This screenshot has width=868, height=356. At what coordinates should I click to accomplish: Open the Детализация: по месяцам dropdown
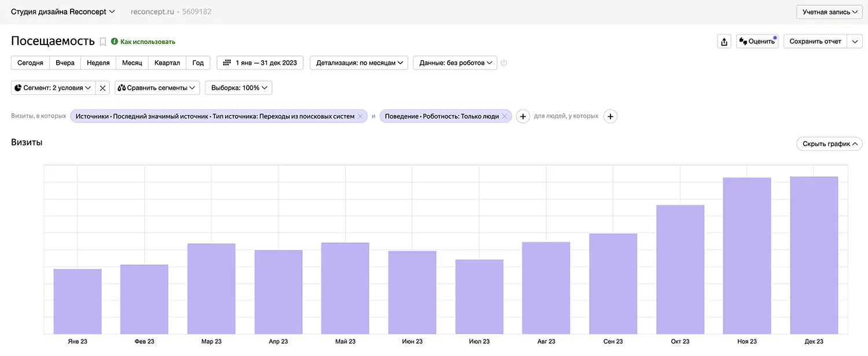click(359, 63)
